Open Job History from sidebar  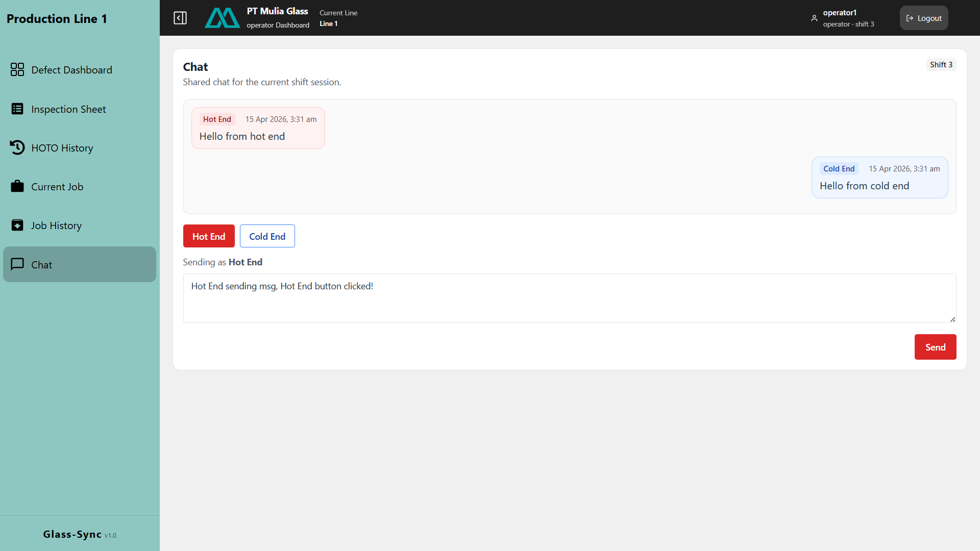pos(80,225)
